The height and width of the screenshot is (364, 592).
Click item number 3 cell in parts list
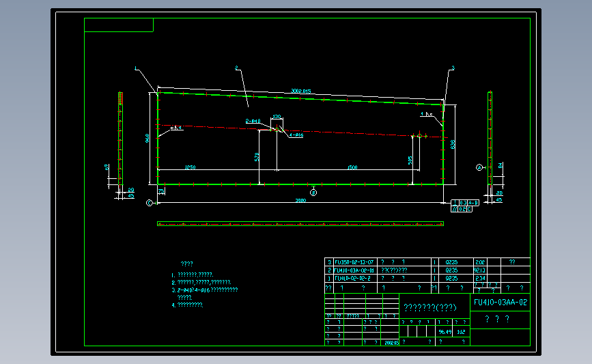(x=329, y=262)
